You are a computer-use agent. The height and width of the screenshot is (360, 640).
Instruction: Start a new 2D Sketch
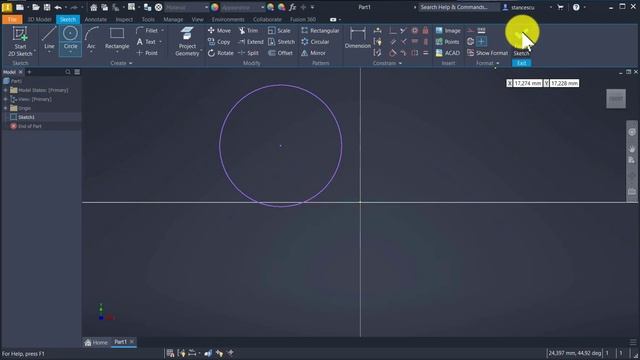pyautogui.click(x=20, y=41)
